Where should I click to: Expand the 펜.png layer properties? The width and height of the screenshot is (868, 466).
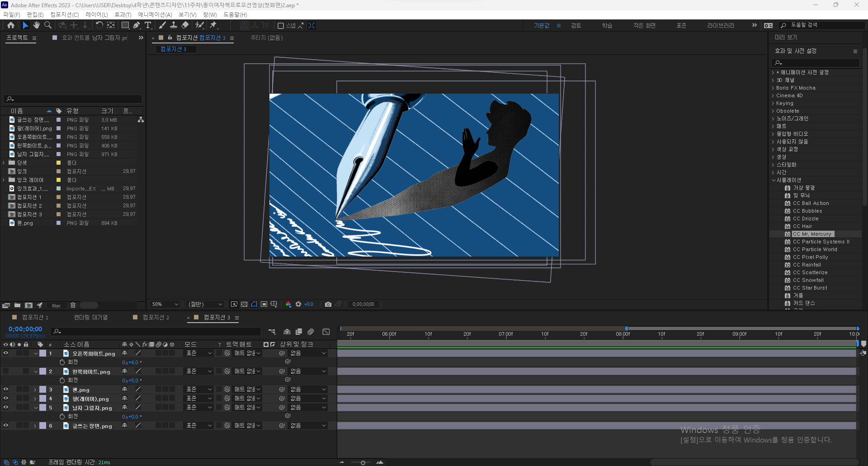tap(35, 390)
